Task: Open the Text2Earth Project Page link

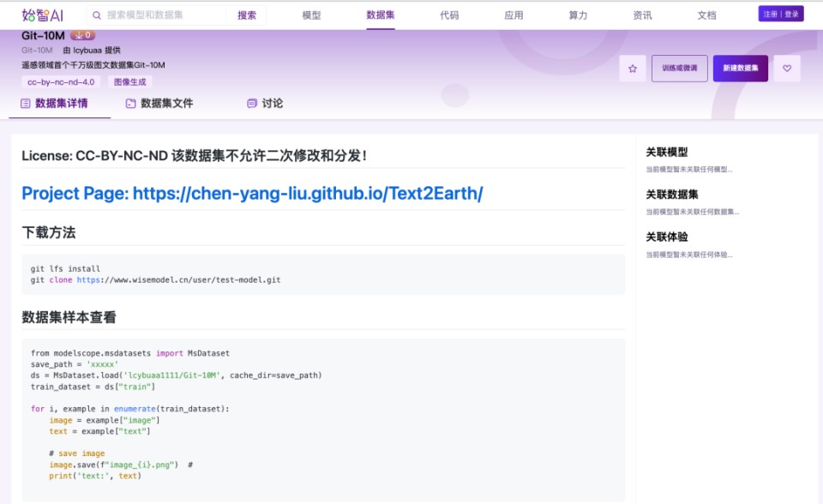Action: [252, 193]
